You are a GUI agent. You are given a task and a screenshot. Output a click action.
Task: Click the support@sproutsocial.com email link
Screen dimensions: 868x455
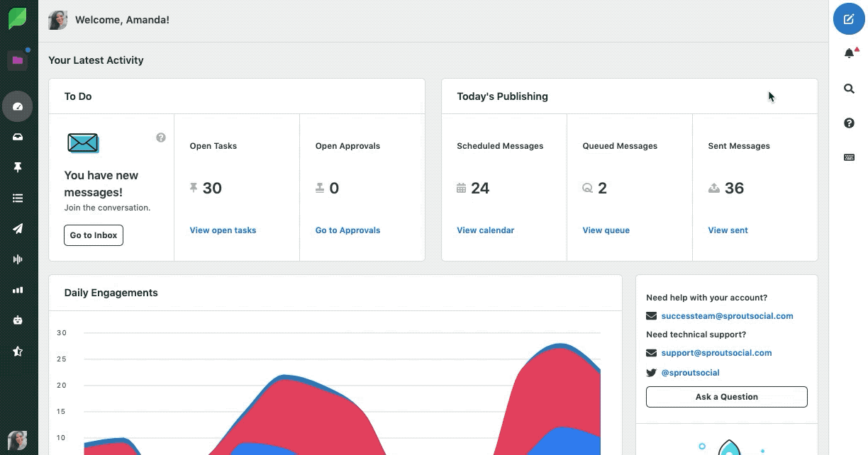716,353
